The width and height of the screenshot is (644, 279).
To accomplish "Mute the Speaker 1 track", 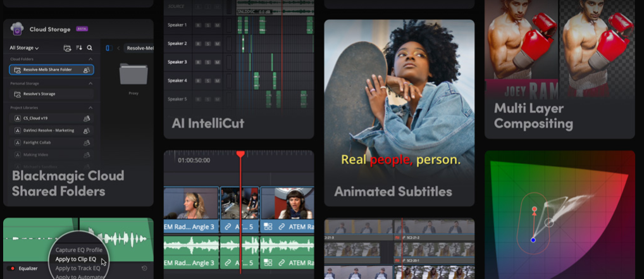I will [216, 25].
